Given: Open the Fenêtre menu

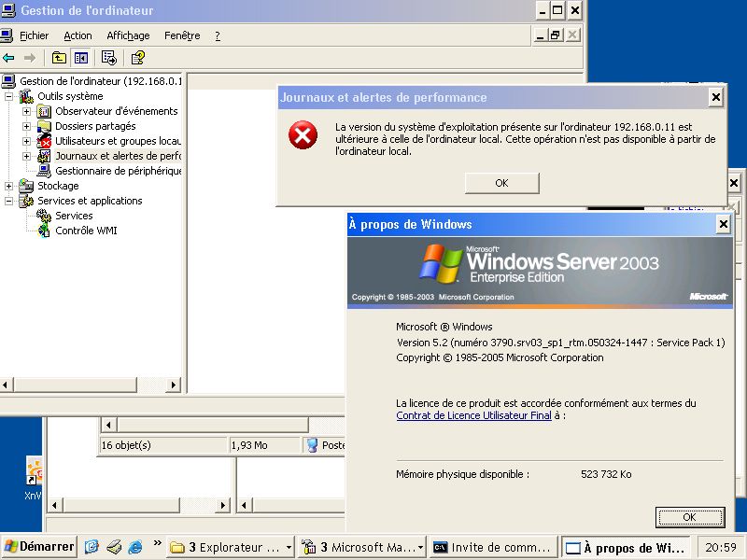Looking at the screenshot, I should click(182, 35).
